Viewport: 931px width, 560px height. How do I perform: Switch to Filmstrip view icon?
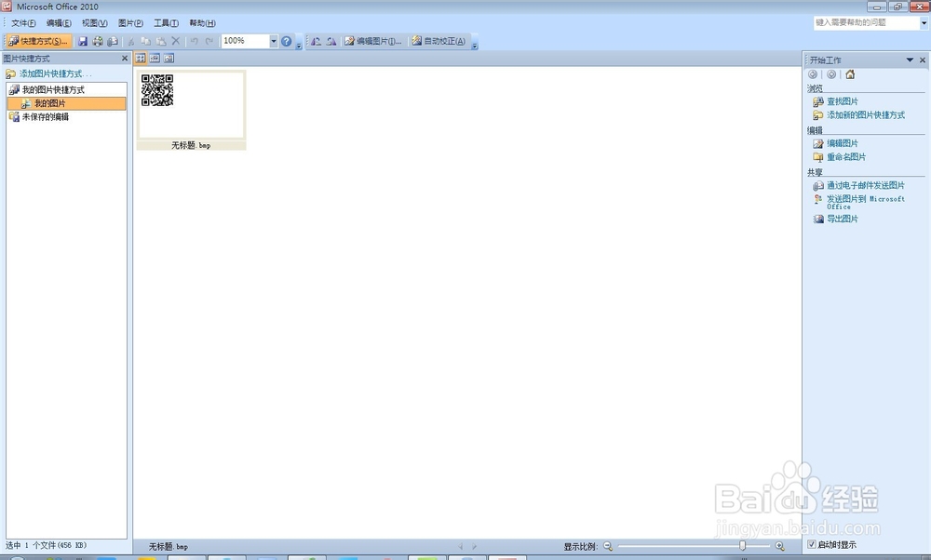tap(155, 58)
